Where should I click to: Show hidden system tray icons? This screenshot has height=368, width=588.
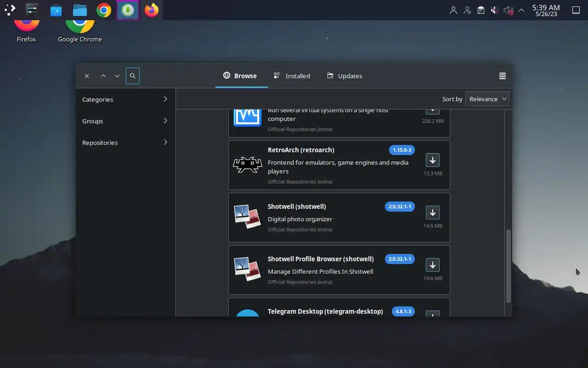(x=521, y=10)
